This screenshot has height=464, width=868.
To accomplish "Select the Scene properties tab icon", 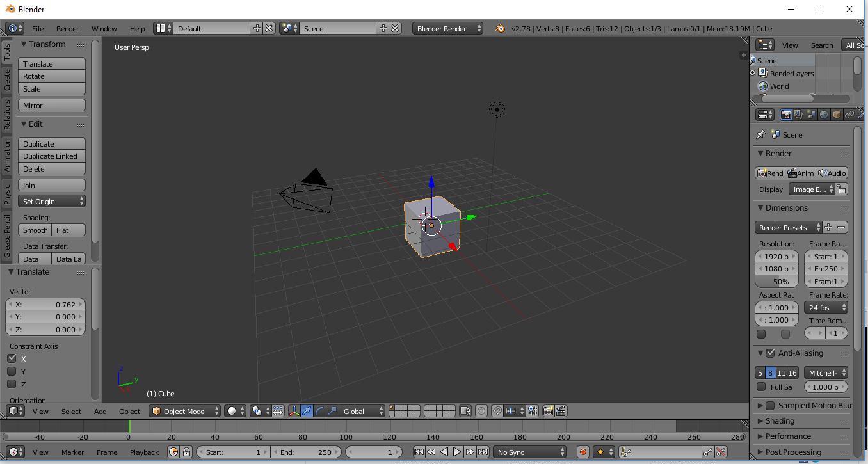I will pos(811,115).
